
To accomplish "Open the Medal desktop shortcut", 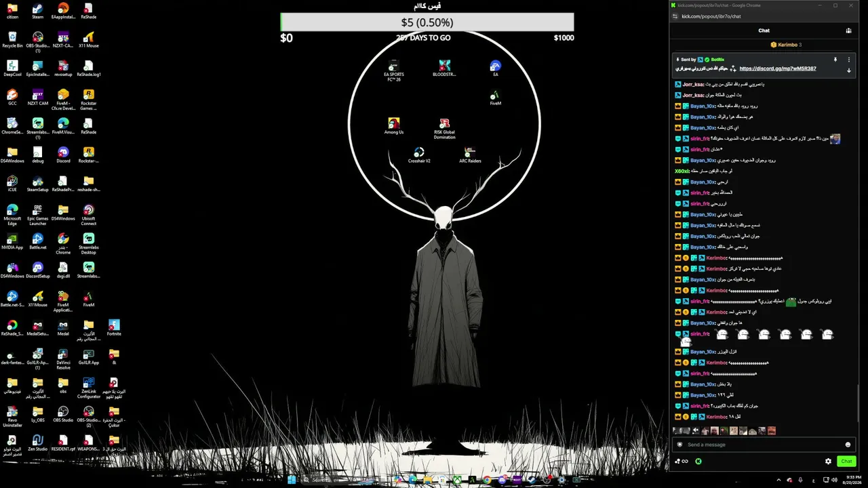I will click(x=63, y=328).
